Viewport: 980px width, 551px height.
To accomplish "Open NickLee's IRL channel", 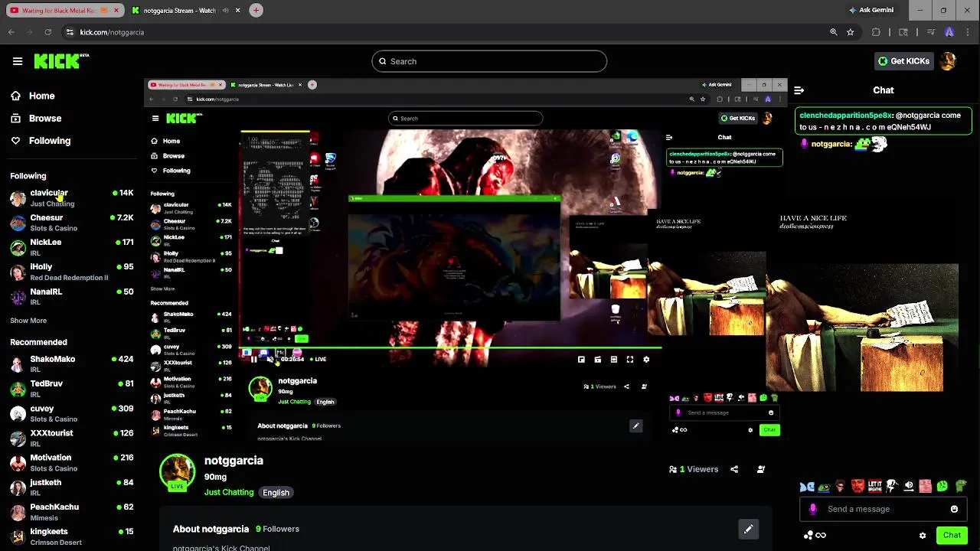I will [x=72, y=247].
